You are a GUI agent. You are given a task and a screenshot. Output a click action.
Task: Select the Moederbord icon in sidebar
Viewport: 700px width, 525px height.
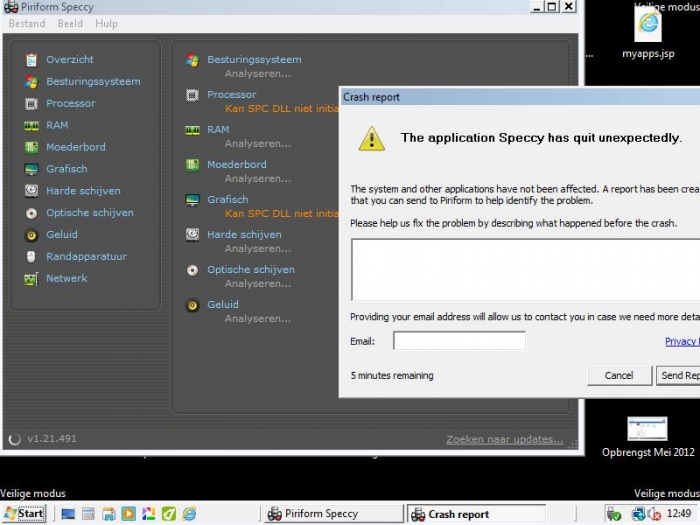[31, 147]
